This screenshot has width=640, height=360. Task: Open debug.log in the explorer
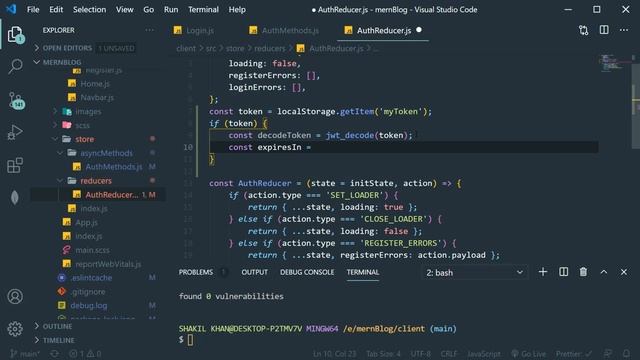(89, 305)
